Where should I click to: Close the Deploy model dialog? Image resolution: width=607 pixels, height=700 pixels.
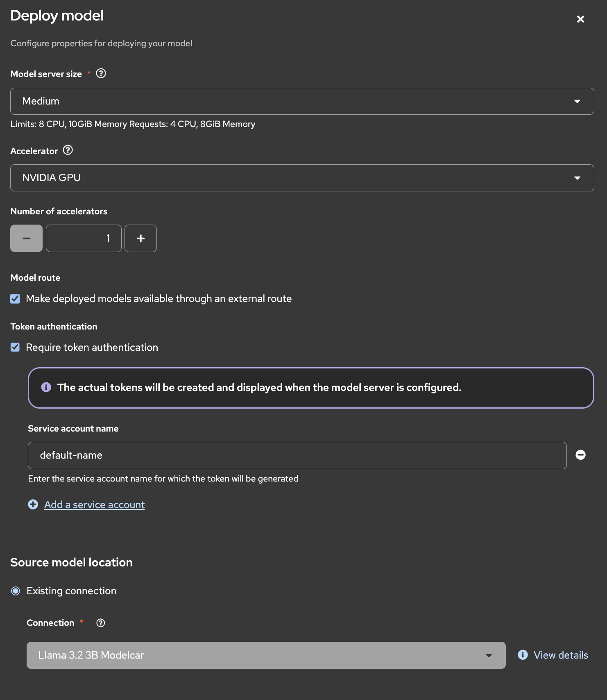click(580, 19)
